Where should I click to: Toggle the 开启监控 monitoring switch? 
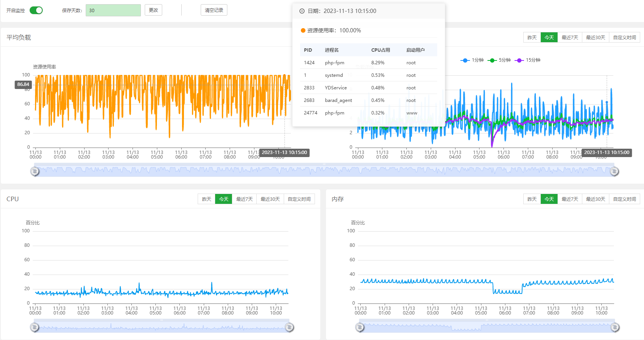coord(36,10)
